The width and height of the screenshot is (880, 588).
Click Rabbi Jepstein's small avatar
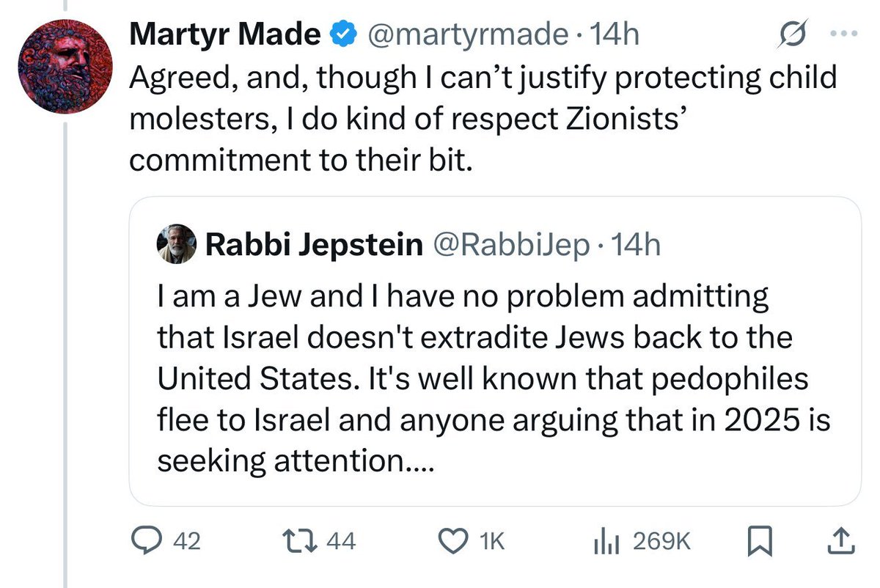177,244
